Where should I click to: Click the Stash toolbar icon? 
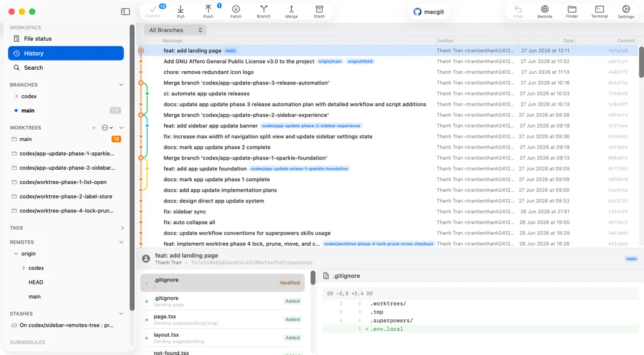click(319, 11)
